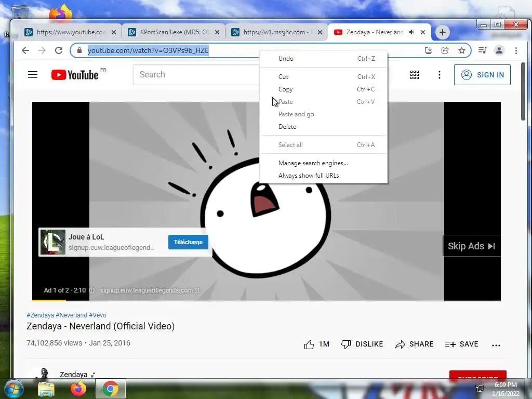Screen dimensions: 532x399
Task: Click the lock icon in the address bar
Action: pyautogui.click(x=79, y=50)
